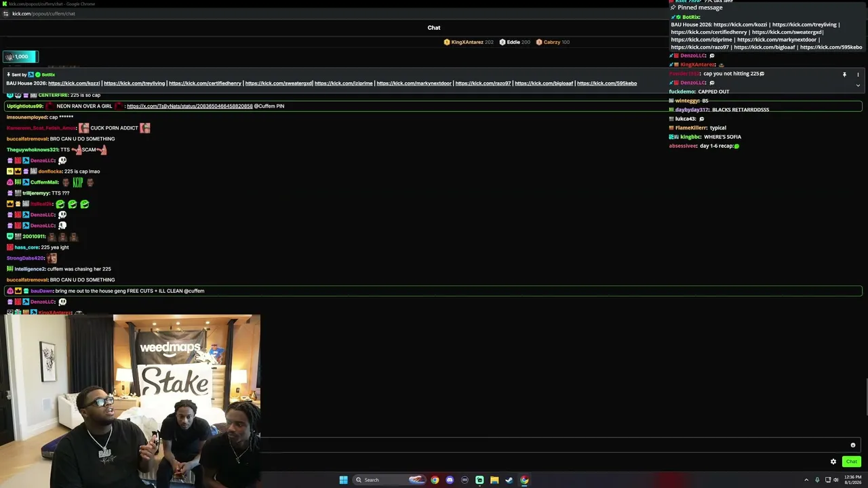868x488 pixels.
Task: Select top gifter KingXAntarez
Action: pyautogui.click(x=467, y=42)
